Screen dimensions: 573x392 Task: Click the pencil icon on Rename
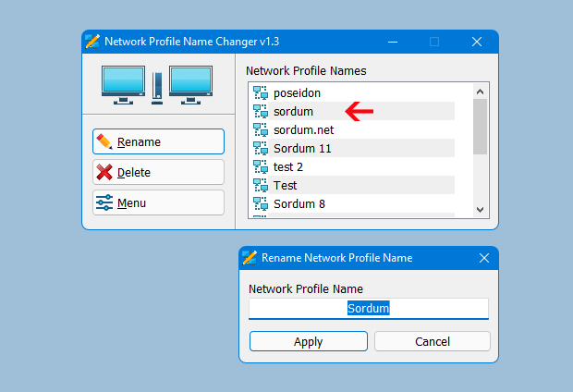coord(104,141)
